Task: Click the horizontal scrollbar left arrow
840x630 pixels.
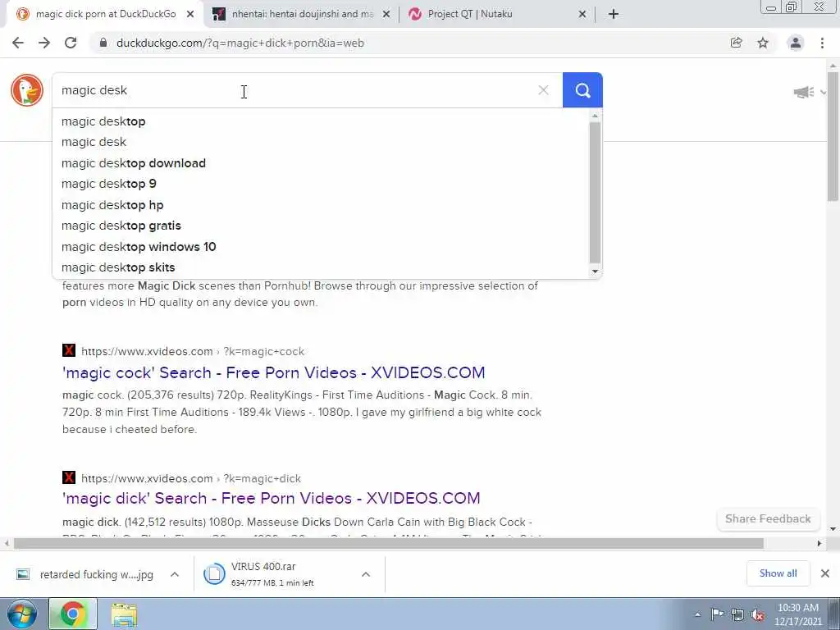Action: (x=6, y=543)
